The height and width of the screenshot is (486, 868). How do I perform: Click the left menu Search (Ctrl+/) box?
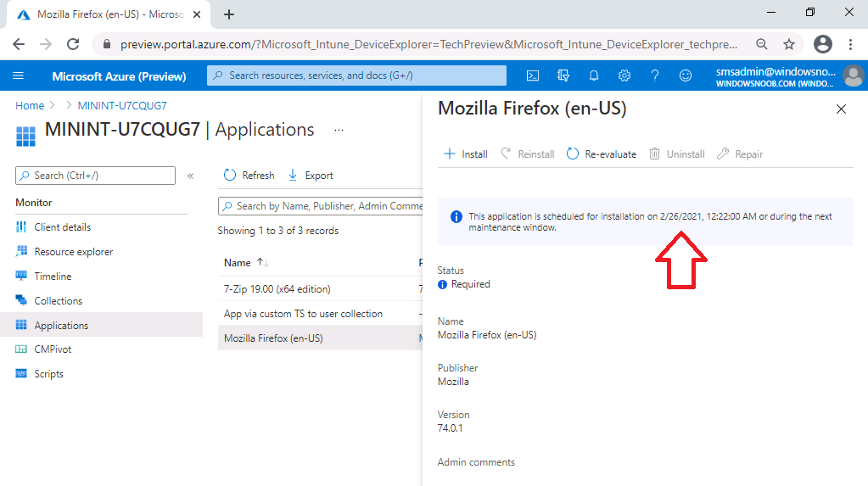pos(95,176)
